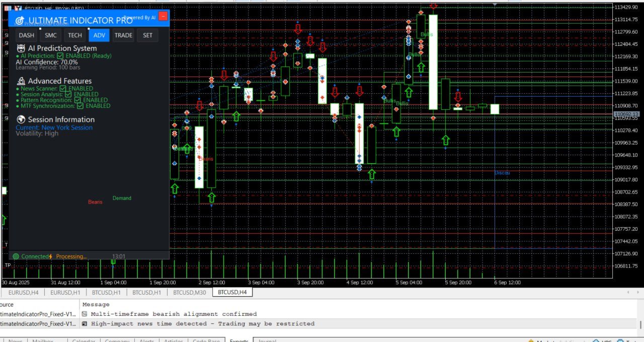Screen dimensions: 644x342
Task: Click the Volatility: High text
Action: (x=37, y=133)
